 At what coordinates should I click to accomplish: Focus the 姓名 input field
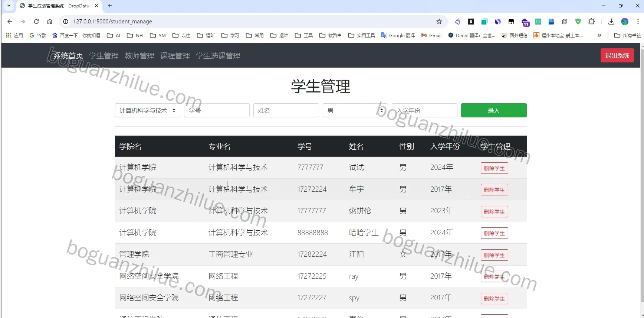(x=286, y=110)
